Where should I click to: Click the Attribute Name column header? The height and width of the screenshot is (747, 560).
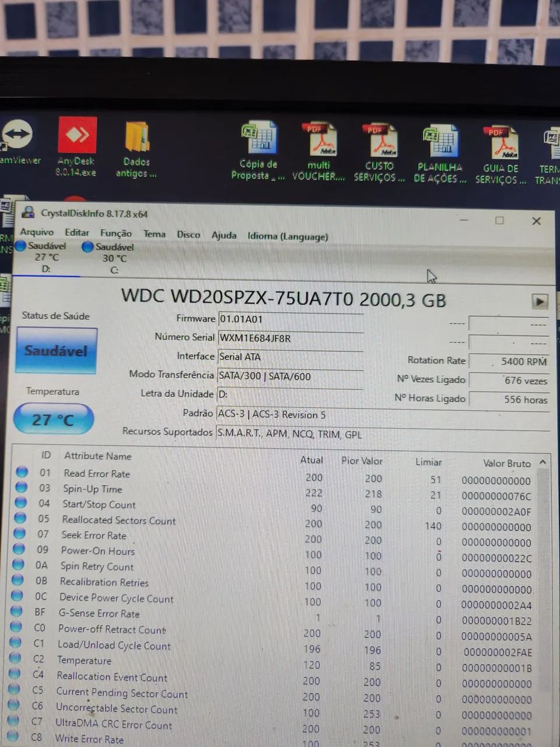97,456
